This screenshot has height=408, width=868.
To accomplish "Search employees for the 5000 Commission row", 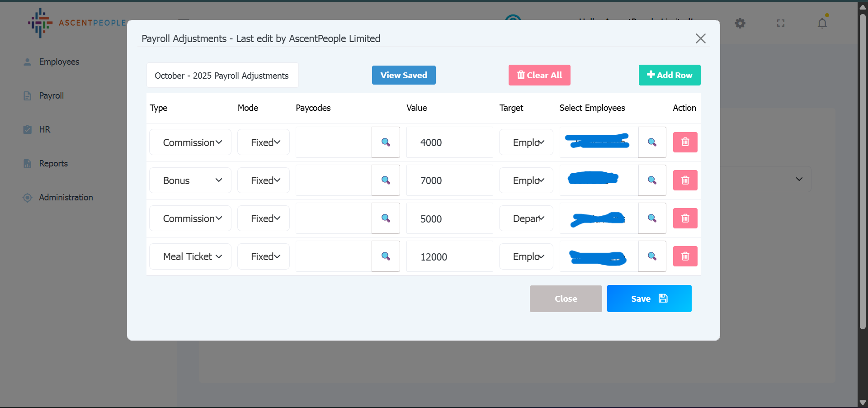I will tap(652, 218).
